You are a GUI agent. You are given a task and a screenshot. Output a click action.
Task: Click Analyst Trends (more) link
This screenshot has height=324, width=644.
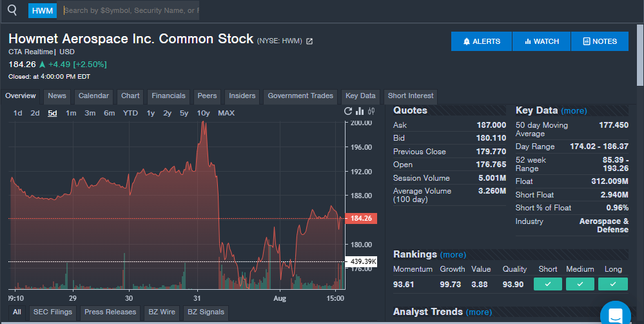[478, 312]
